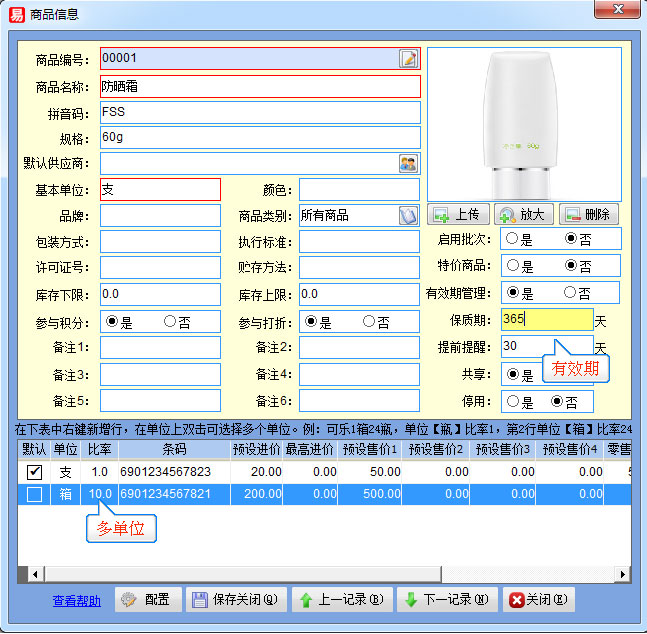
Task: Choose 否 for 有效期管理
Action: pyautogui.click(x=571, y=293)
